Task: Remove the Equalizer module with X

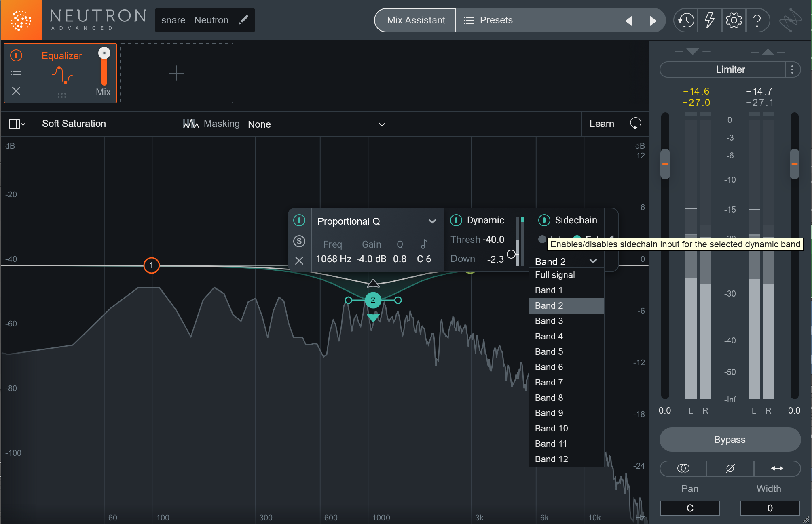Action: click(x=16, y=91)
